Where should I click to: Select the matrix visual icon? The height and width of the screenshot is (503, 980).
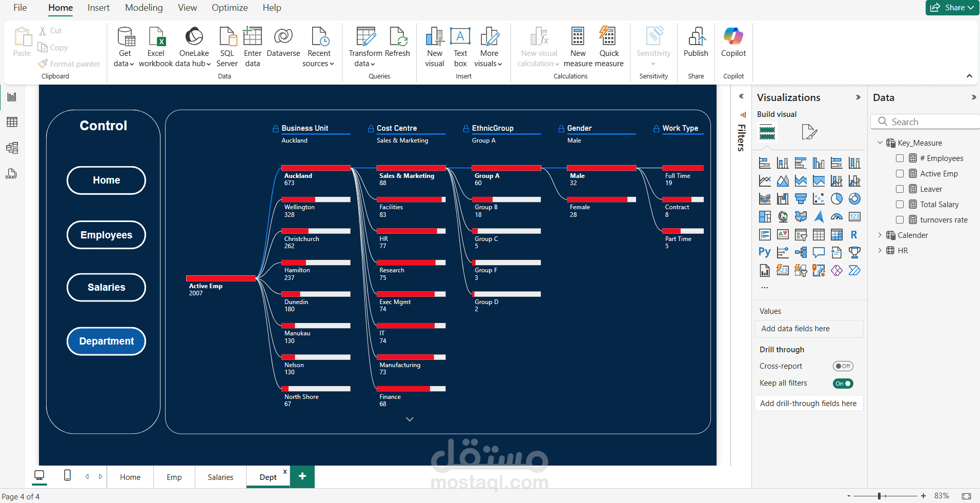click(x=836, y=235)
